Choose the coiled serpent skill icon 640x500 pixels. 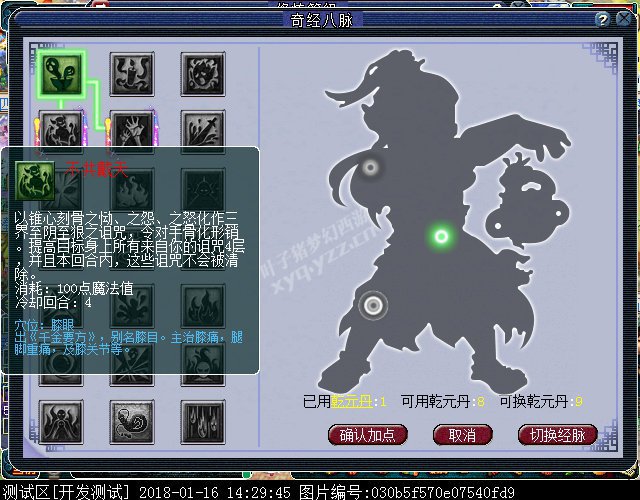click(132, 422)
